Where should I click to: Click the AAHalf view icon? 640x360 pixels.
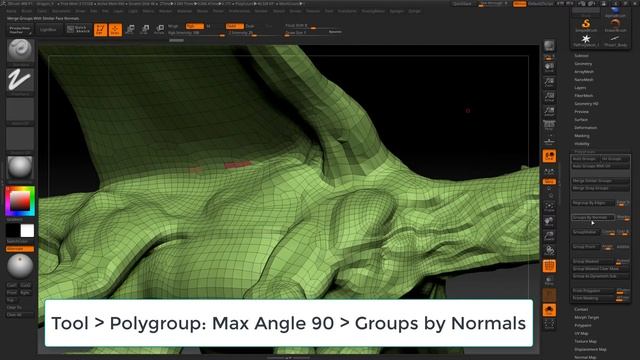tap(549, 111)
